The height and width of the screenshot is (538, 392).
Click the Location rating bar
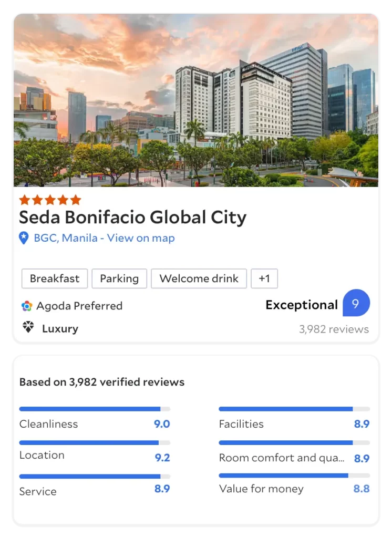[95, 443]
